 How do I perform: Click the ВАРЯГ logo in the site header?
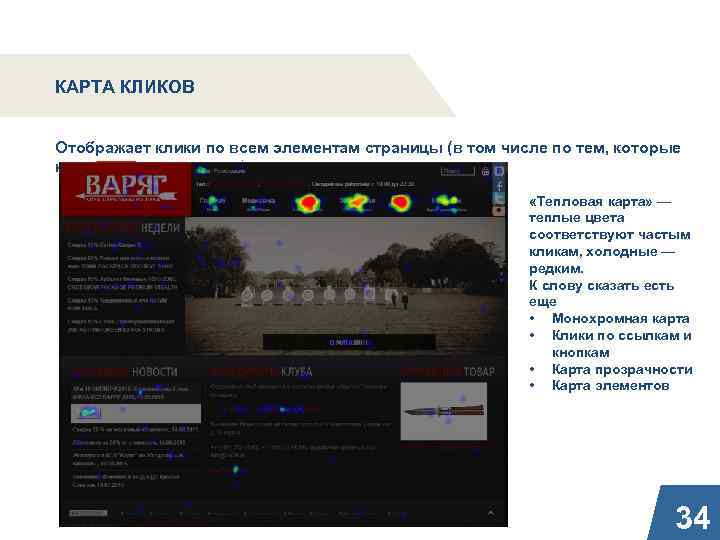[x=126, y=188]
